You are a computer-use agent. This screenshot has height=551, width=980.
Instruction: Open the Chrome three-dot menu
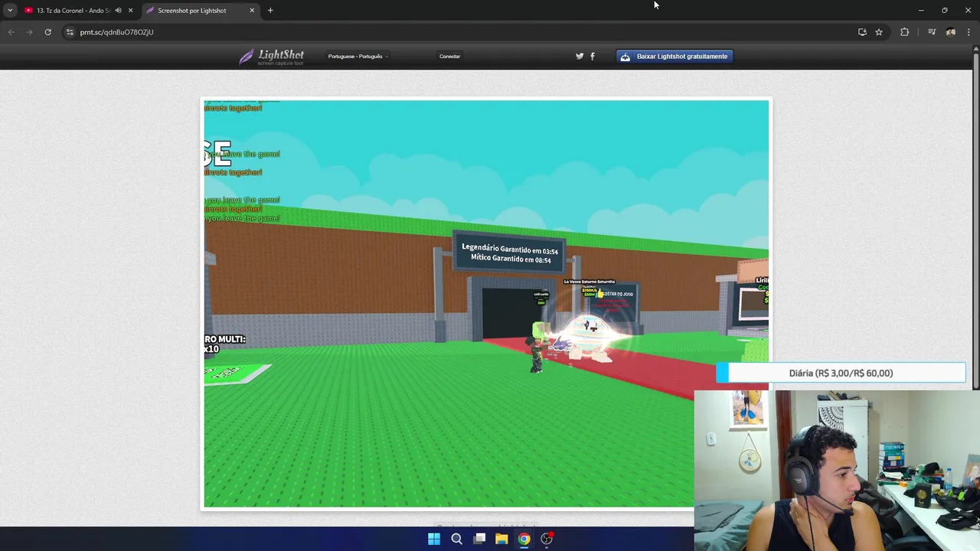(x=969, y=32)
